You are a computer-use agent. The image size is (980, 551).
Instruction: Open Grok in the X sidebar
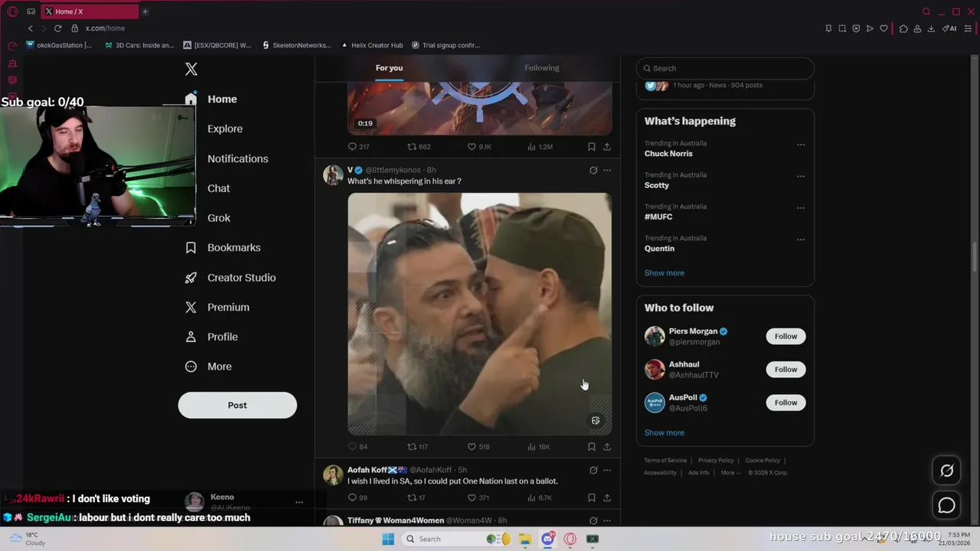pos(219,218)
